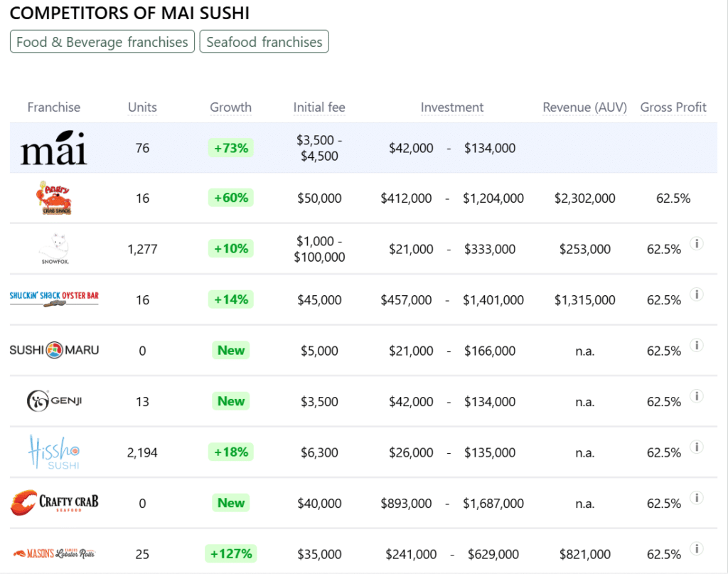Click the $3,500 - $4,500 initial fee
Image resolution: width=728 pixels, height=574 pixels.
(319, 148)
